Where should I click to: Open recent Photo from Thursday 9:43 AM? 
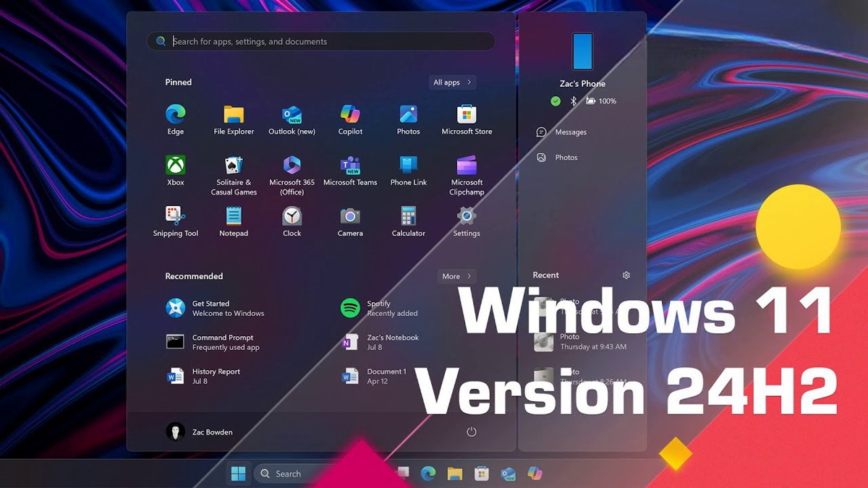[581, 341]
